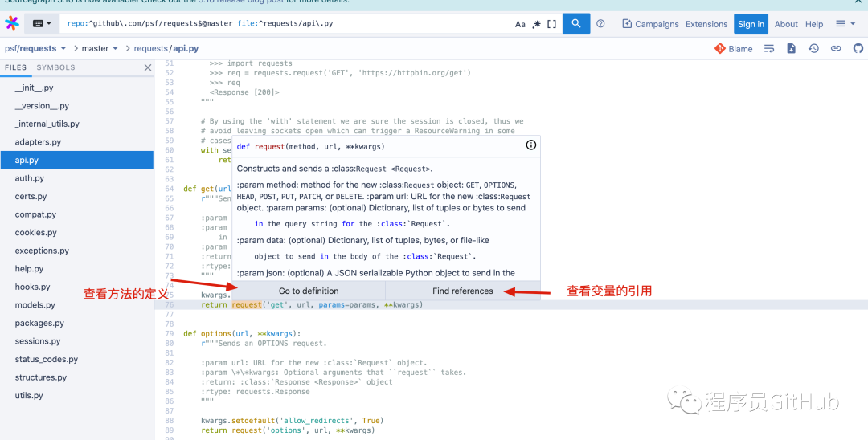Click the raw file download icon
Screen dimensions: 868x440
tap(792, 49)
